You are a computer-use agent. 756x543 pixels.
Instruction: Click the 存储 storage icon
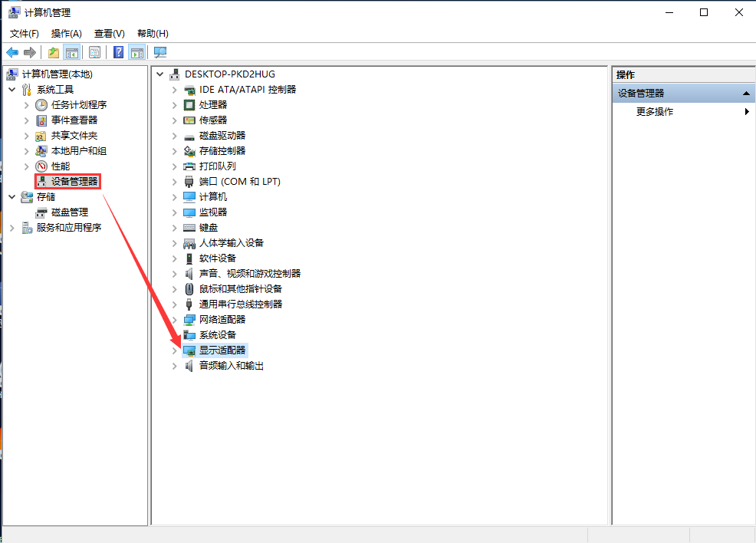point(27,197)
